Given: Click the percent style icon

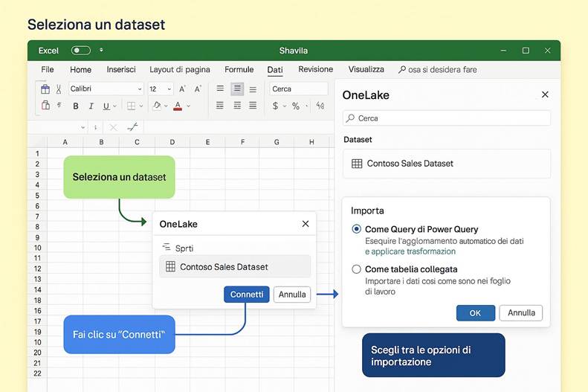Looking at the screenshot, I should [295, 106].
